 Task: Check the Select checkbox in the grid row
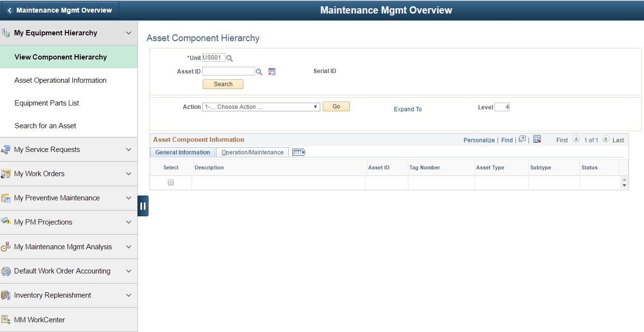point(171,182)
